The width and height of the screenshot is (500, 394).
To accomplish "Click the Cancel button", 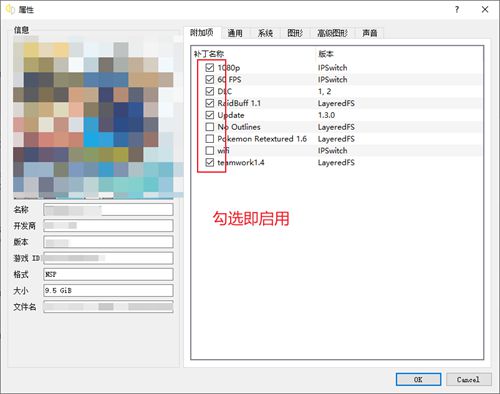I will (468, 379).
